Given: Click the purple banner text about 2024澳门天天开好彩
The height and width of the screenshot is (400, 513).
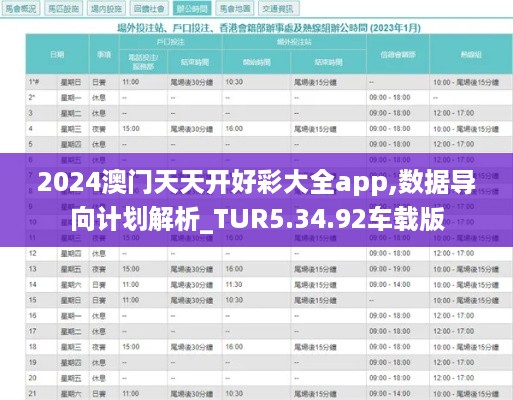Looking at the screenshot, I should click(x=256, y=200).
